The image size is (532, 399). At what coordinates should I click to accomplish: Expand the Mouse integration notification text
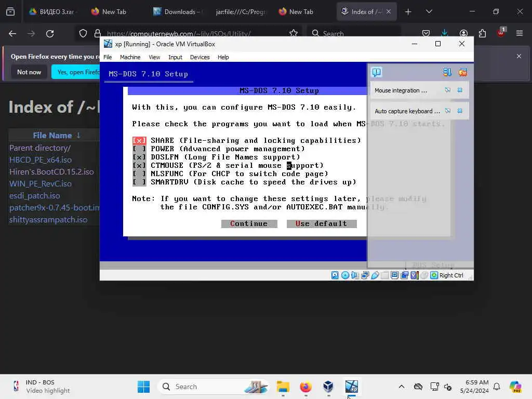coord(401,90)
